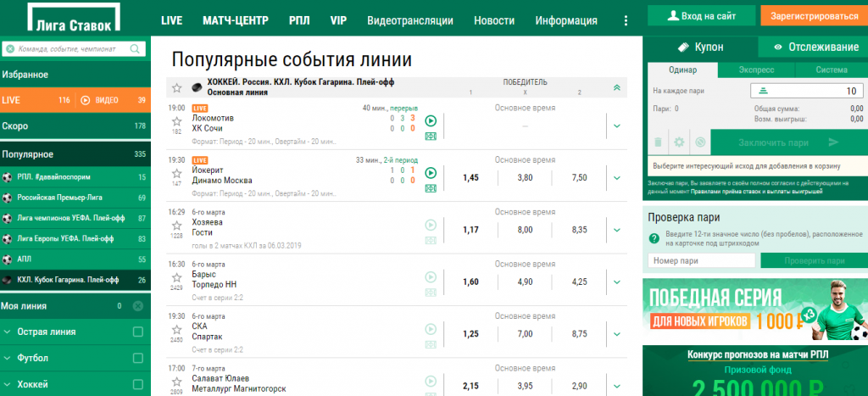Open the Победная серия promo banner
Viewport: 868px width, 396px height.
pyautogui.click(x=755, y=309)
